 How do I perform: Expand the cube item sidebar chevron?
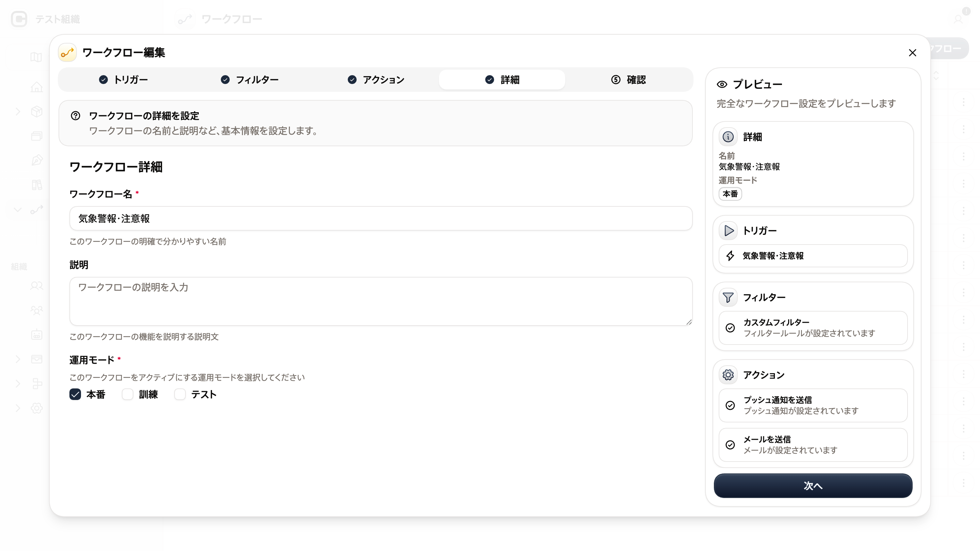point(18,112)
